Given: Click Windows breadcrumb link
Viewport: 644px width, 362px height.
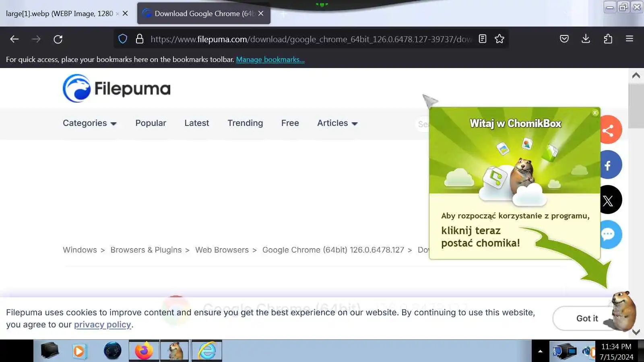Looking at the screenshot, I should (x=80, y=250).
